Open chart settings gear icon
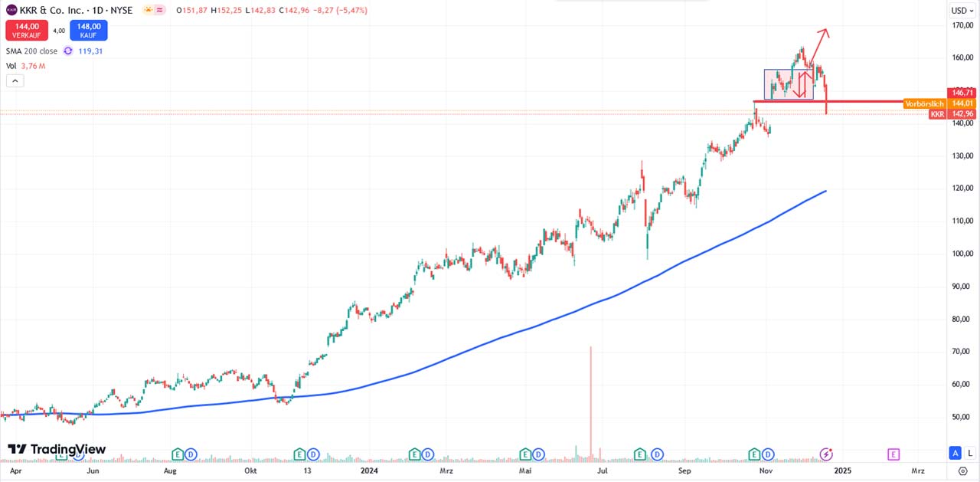The height and width of the screenshot is (482, 980). click(963, 471)
